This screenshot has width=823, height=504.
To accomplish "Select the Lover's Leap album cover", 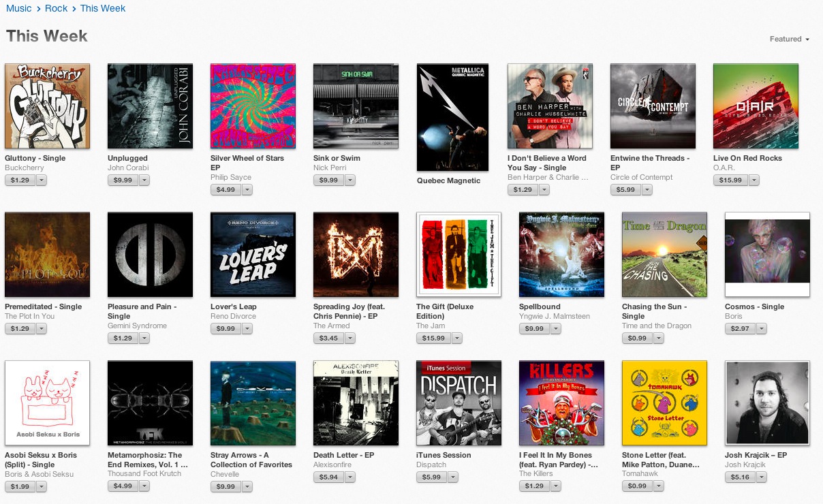I will click(x=253, y=255).
